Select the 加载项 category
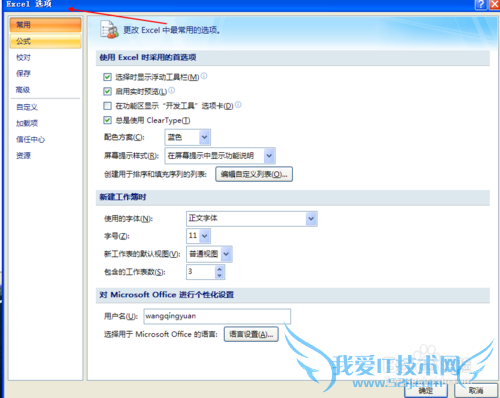Image resolution: width=500 pixels, height=398 pixels. click(27, 123)
